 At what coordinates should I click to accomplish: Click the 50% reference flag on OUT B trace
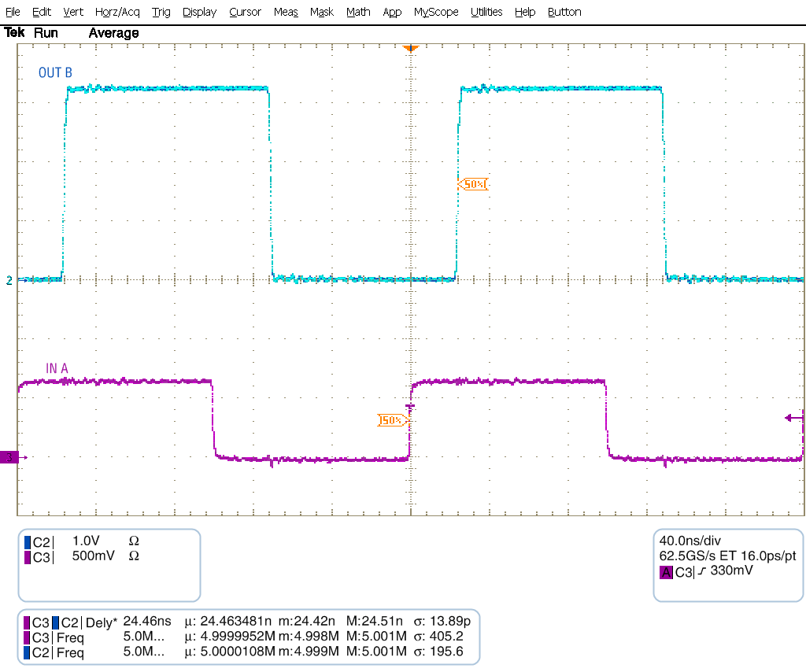[473, 184]
